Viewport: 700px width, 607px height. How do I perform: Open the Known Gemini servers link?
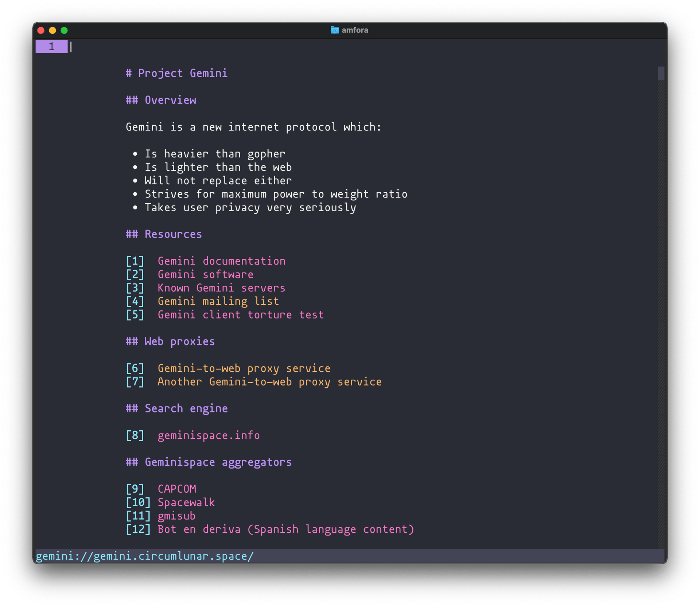click(x=221, y=288)
